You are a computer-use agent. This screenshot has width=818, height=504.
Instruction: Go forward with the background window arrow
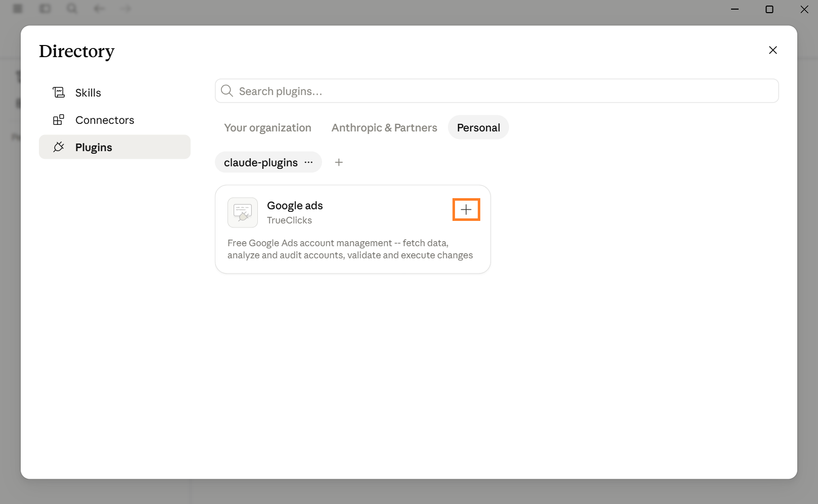click(x=126, y=9)
